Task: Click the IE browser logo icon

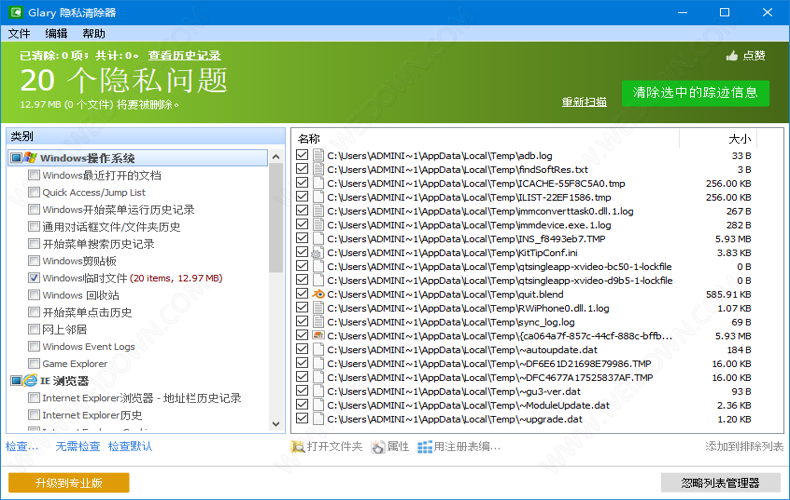Action: [30, 381]
